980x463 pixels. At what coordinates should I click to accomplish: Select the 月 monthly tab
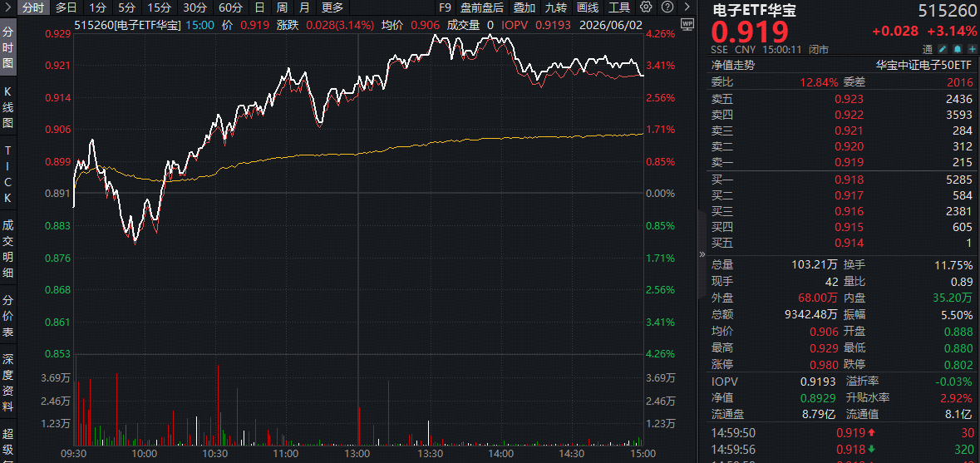(x=304, y=7)
